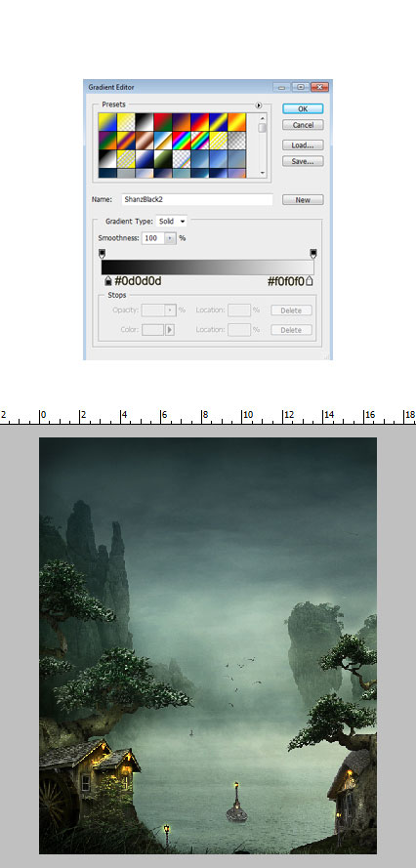Select the yellow-to-transparent preset in first row
Viewport: 416px width, 868px height.
tap(126, 122)
